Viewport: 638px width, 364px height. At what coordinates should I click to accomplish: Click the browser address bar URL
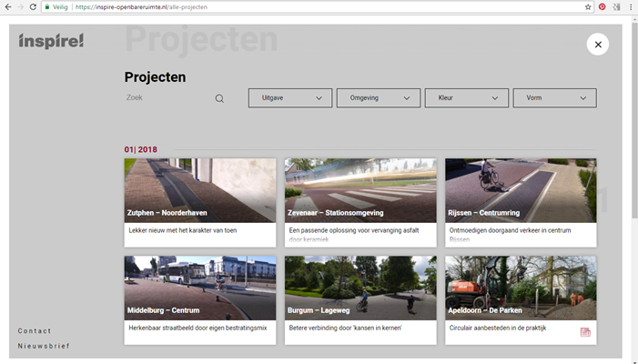click(x=153, y=6)
